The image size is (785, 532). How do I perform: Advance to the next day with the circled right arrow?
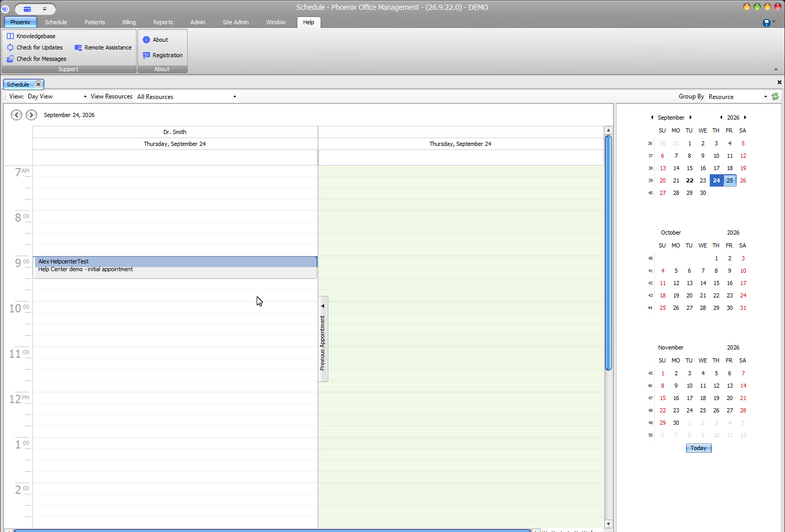(31, 115)
